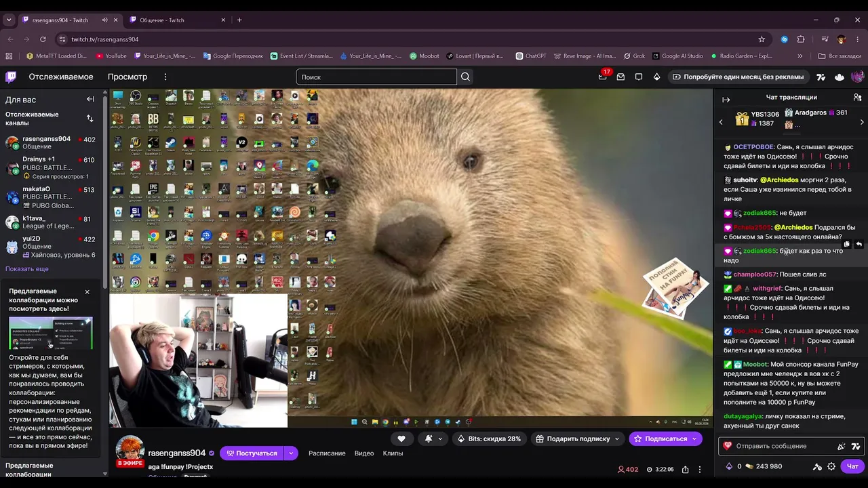Share the stream with share icon

(x=686, y=469)
